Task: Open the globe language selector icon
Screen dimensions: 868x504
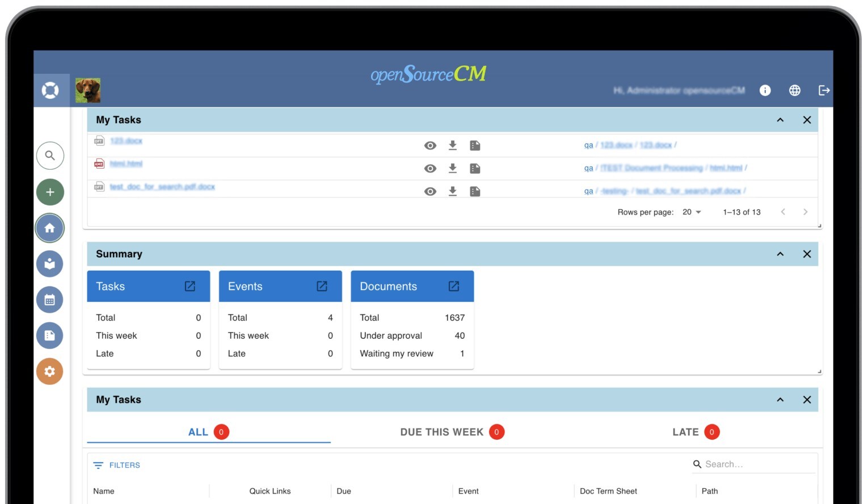Action: [795, 90]
